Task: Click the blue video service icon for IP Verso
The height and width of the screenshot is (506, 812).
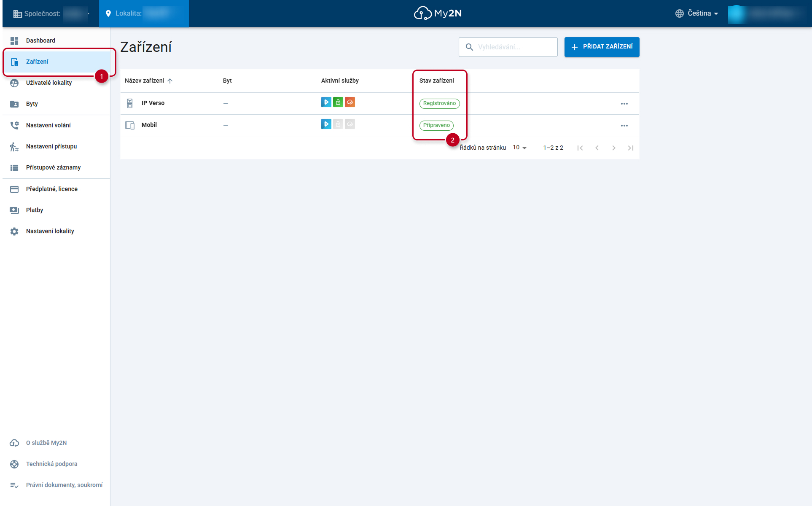Action: 326,102
